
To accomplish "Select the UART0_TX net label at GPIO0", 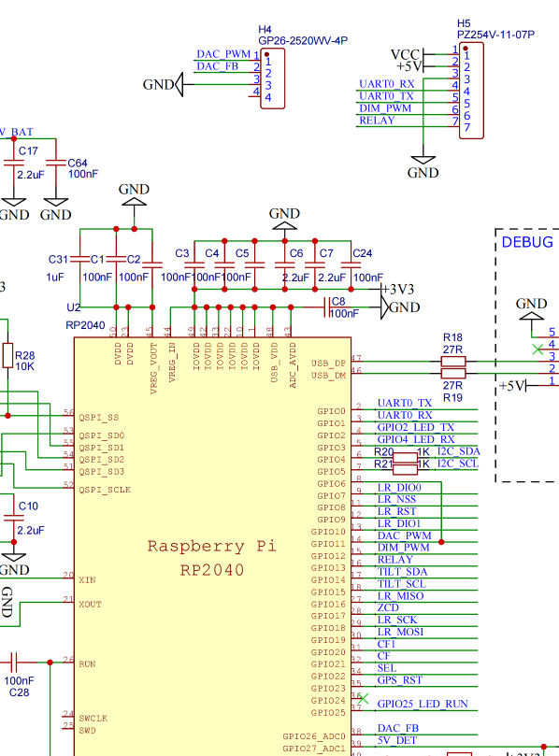I will click(404, 403).
